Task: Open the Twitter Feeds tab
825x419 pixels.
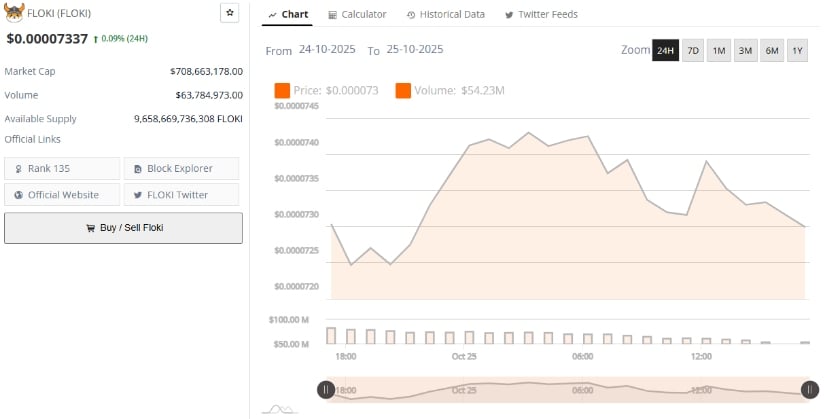Action: (x=541, y=15)
